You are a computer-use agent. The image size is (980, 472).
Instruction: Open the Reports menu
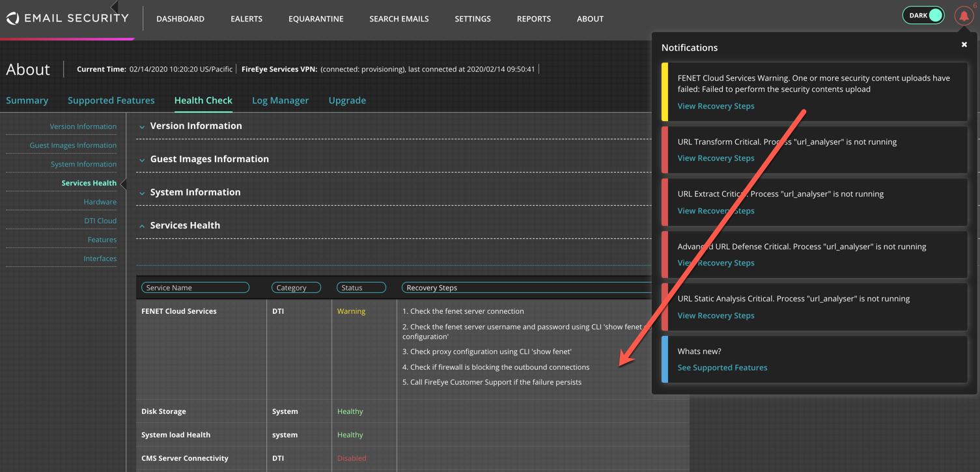click(534, 19)
